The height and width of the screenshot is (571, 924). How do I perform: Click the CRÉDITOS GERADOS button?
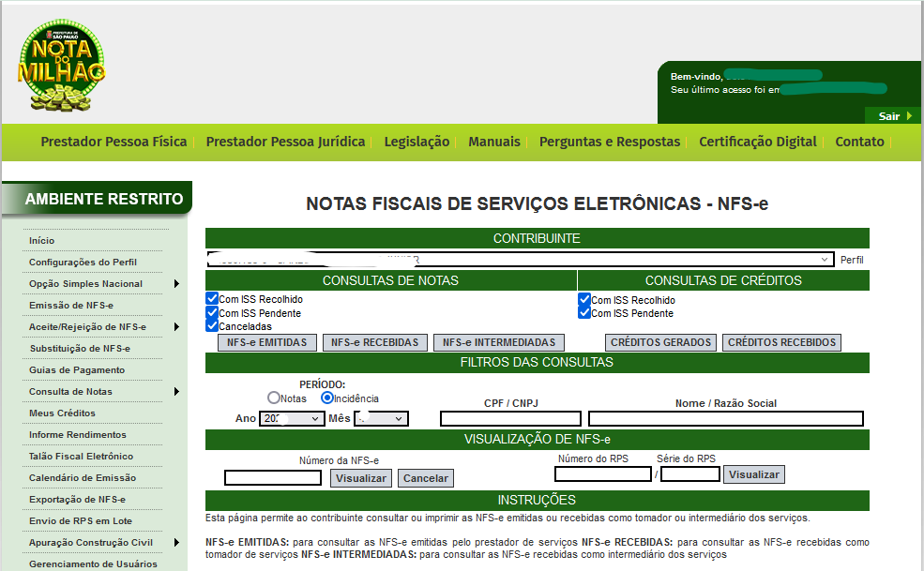click(x=661, y=343)
